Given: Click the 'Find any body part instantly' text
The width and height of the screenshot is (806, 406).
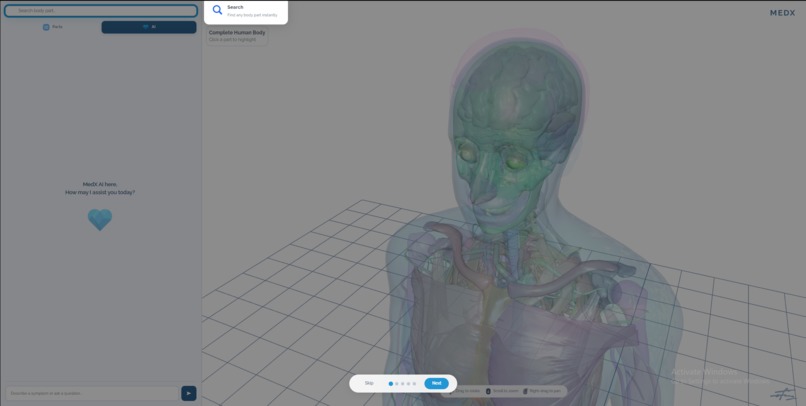Looking at the screenshot, I should tap(252, 15).
